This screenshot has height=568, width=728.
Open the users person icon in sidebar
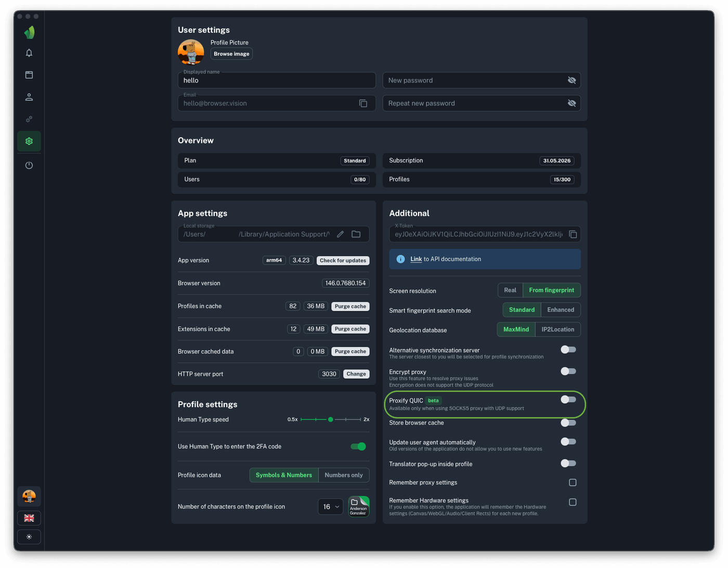[x=29, y=97]
